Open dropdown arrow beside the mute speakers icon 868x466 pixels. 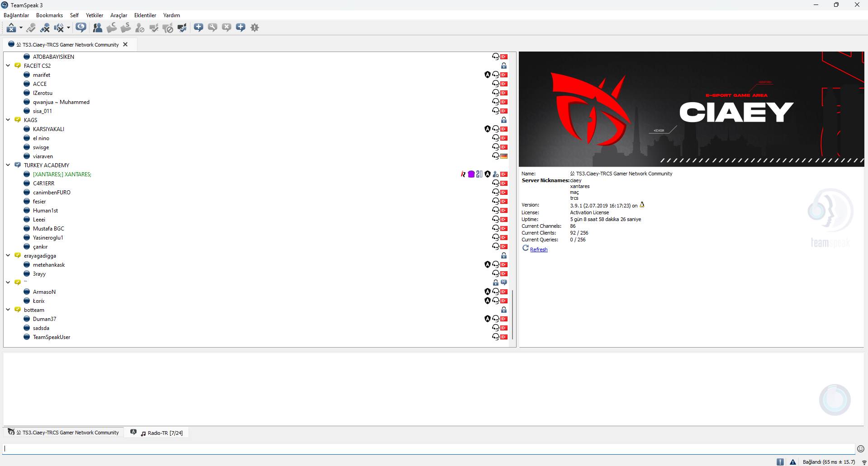click(68, 28)
